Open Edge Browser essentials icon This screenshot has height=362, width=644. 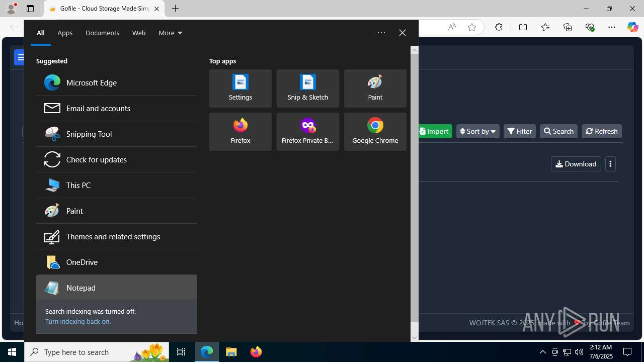click(590, 27)
